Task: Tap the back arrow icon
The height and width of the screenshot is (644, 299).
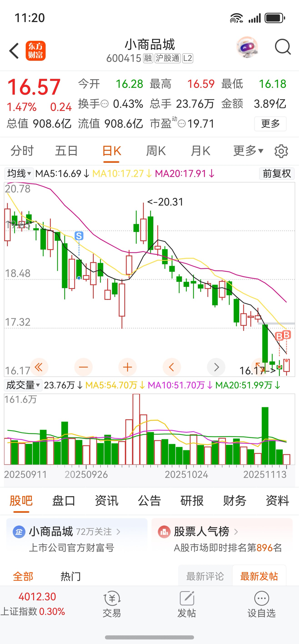Action: [x=14, y=51]
